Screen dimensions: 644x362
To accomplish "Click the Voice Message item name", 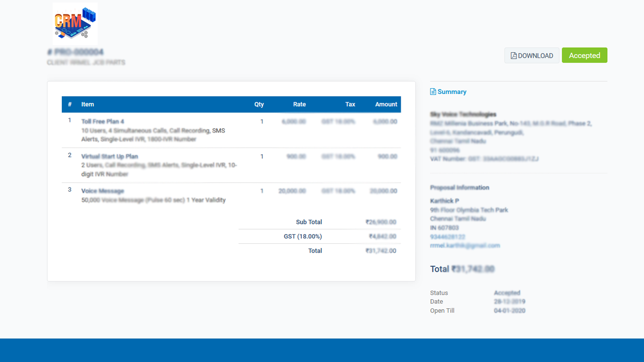I will coord(102,191).
